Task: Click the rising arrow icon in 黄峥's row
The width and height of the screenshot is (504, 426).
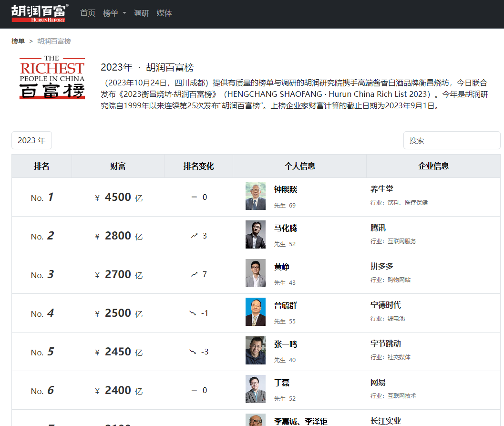Action: pyautogui.click(x=194, y=274)
